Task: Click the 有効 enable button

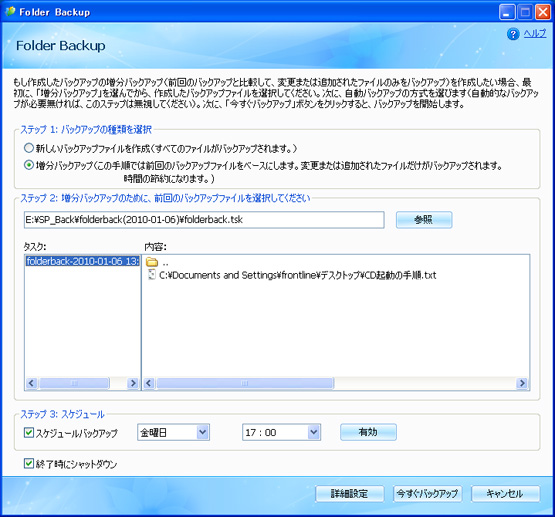Action: (x=368, y=432)
